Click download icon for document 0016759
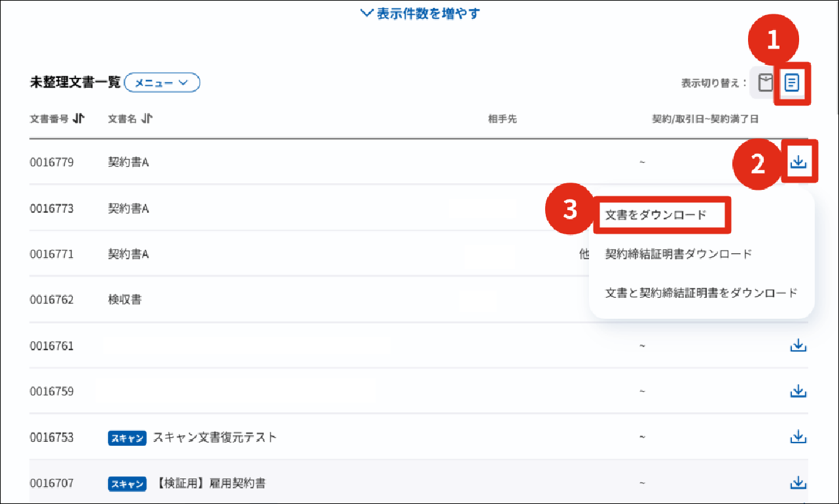The height and width of the screenshot is (504, 839). pyautogui.click(x=798, y=391)
